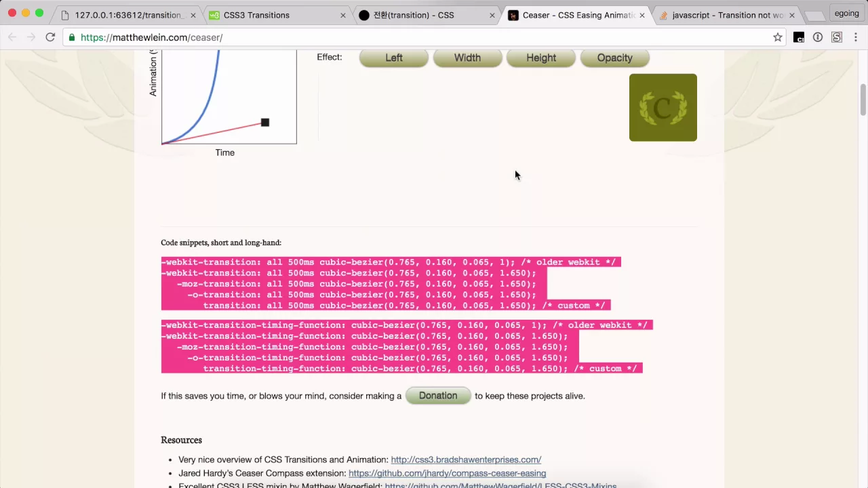Click the '-o-transition: all 500ms' code line

coord(361,295)
